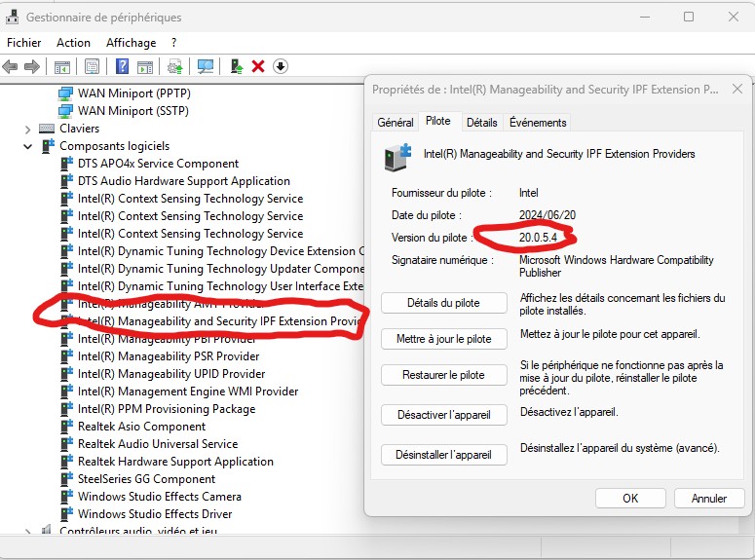Viewport: 755px width, 560px height.
Task: Click the Properties sheet toolbar icon
Action: pyautogui.click(x=92, y=66)
